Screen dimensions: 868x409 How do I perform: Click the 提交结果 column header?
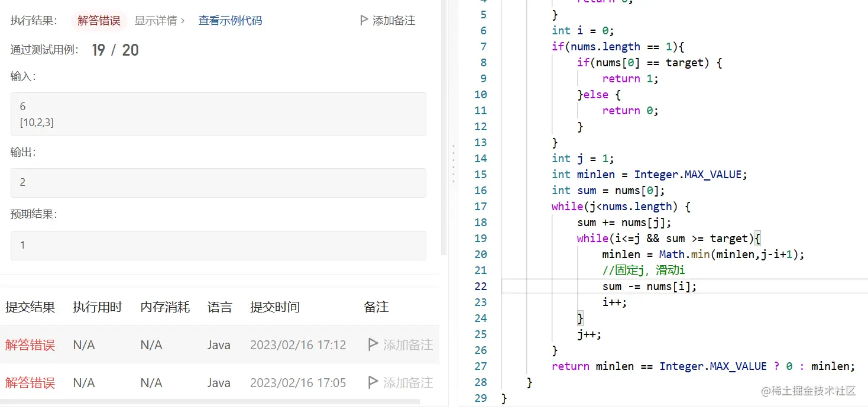(30, 307)
